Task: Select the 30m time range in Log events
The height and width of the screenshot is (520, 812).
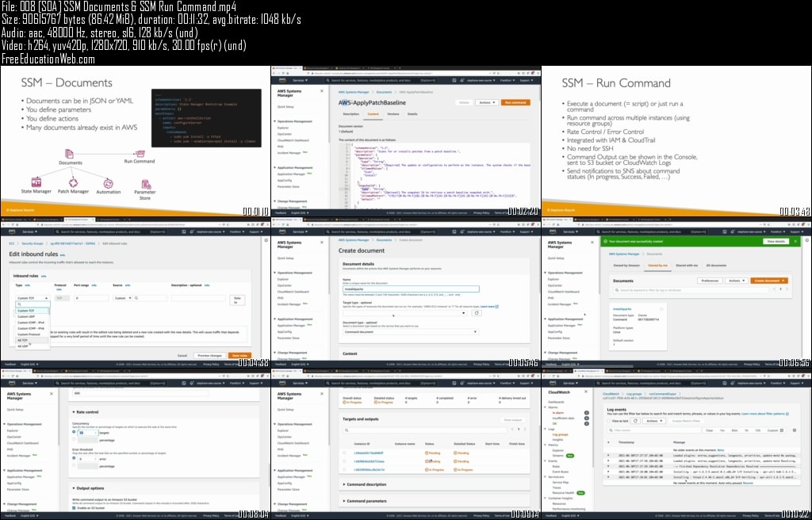Action: 734,430
